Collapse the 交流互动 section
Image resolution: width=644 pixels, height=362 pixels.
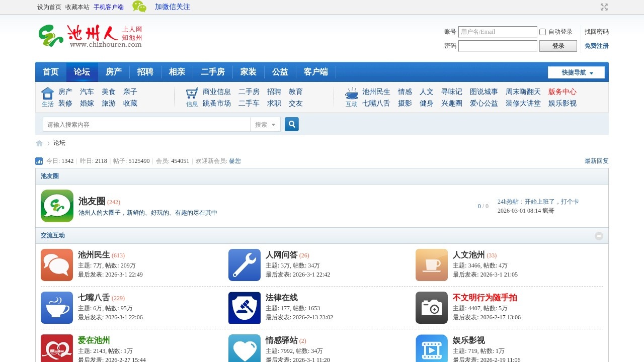599,236
